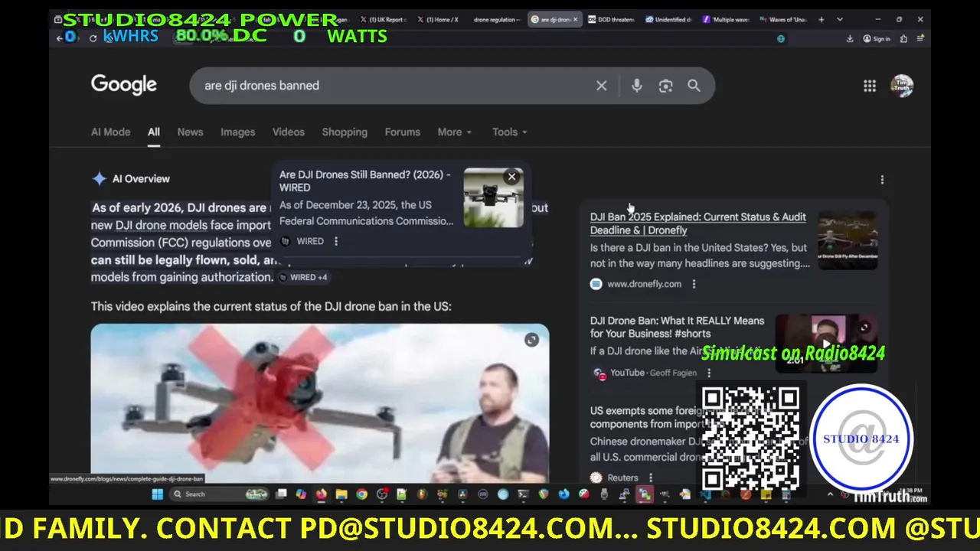The image size is (980, 551).
Task: Open the 'Unidentified' browser tab
Action: coord(668,19)
